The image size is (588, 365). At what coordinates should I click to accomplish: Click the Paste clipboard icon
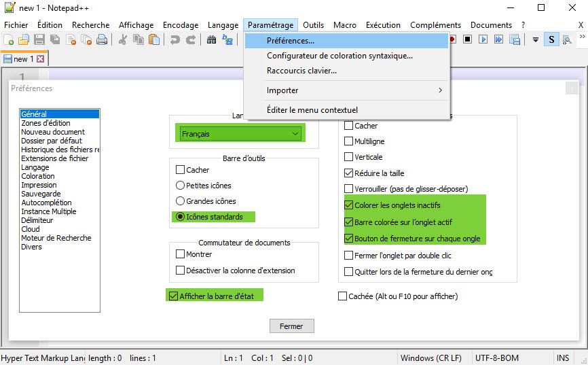(x=154, y=39)
